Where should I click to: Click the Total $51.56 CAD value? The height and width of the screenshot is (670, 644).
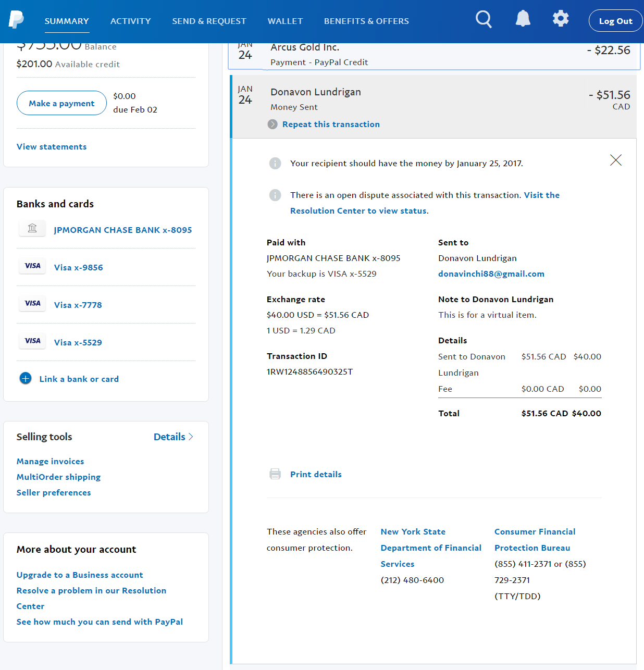pyautogui.click(x=544, y=413)
